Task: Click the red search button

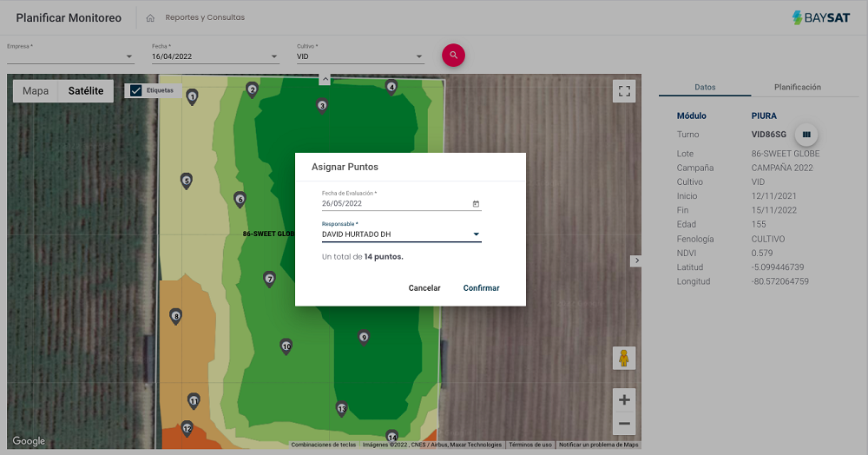Action: [453, 55]
